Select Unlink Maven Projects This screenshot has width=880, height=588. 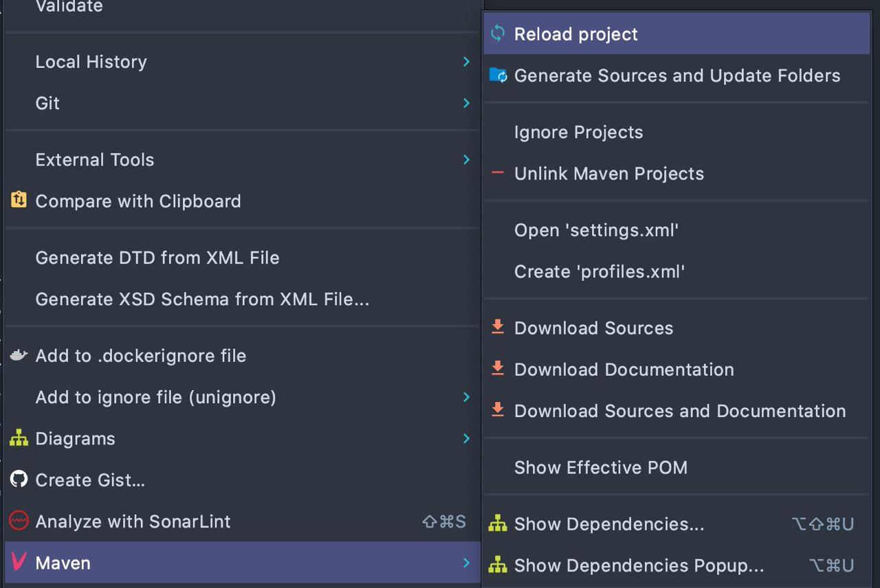[676, 173]
